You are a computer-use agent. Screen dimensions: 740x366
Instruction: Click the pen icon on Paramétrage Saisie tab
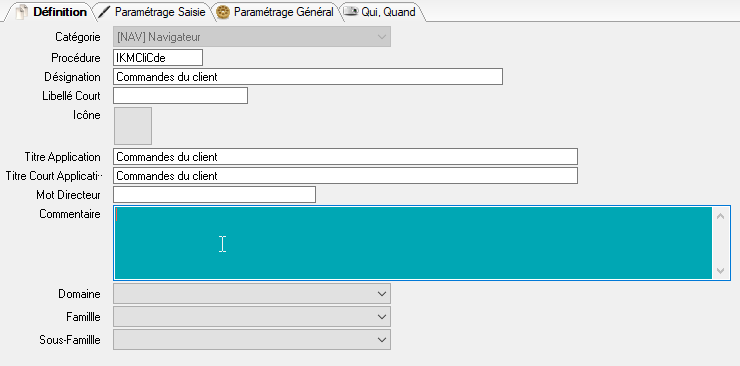103,12
